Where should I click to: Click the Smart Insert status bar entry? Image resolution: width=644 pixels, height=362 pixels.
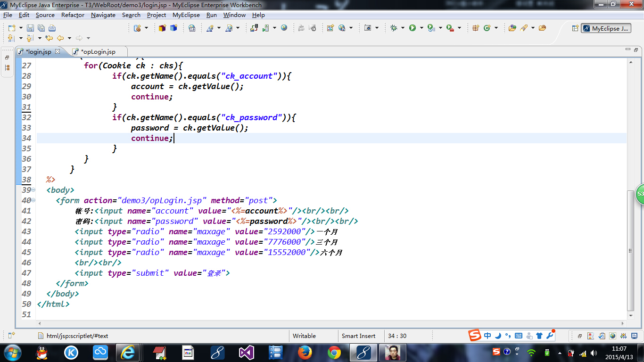pyautogui.click(x=359, y=336)
